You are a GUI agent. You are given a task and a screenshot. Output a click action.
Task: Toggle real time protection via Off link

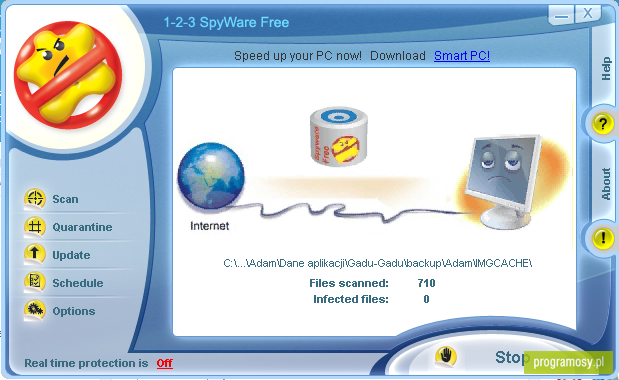[165, 363]
